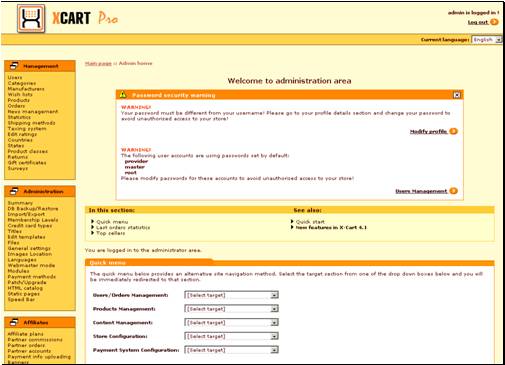The width and height of the screenshot is (505, 365).
Task: Open the Payment System Configuration dropdown
Action: (232, 350)
